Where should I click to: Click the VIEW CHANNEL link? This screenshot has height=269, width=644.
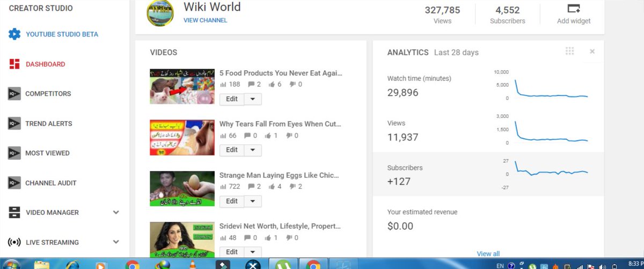click(205, 20)
